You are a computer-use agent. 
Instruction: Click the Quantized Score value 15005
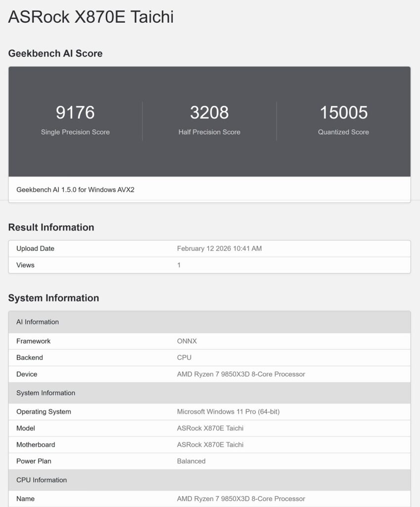[343, 113]
